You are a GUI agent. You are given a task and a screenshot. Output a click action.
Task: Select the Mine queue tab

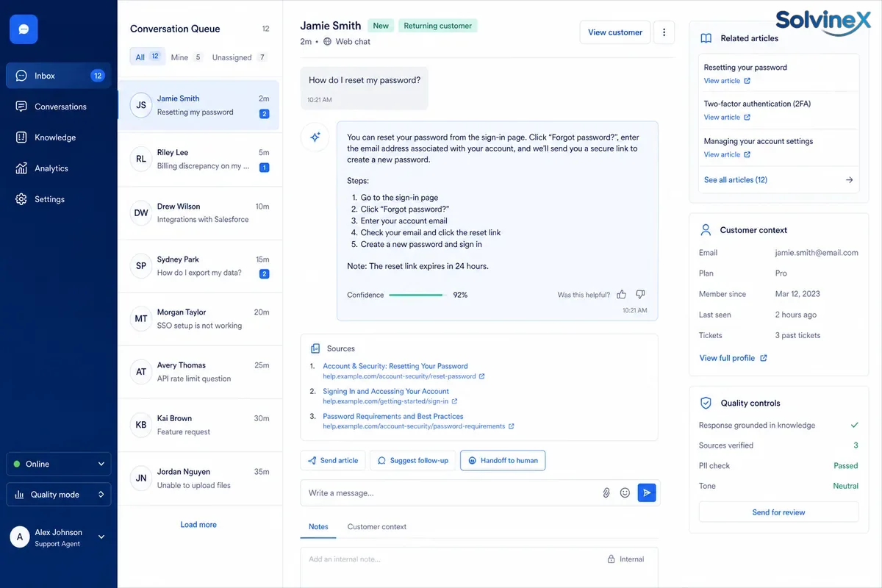click(186, 57)
